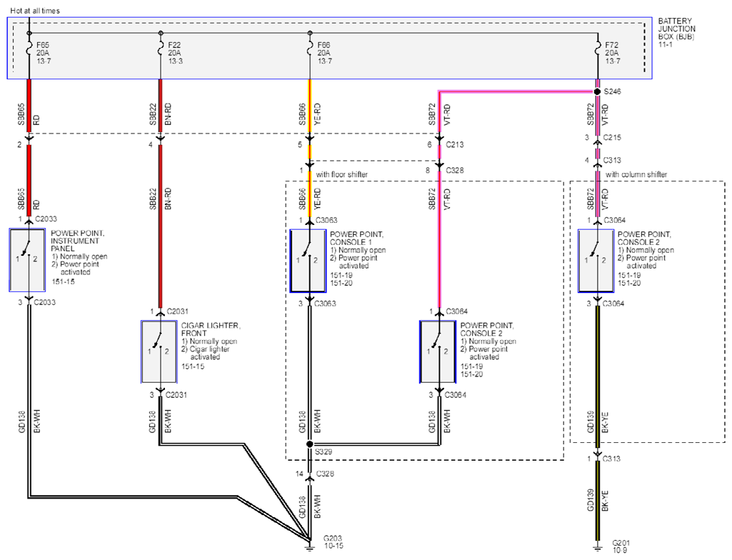The width and height of the screenshot is (732, 560).
Task: Select the "with floor shifter" note
Action: pos(342,174)
